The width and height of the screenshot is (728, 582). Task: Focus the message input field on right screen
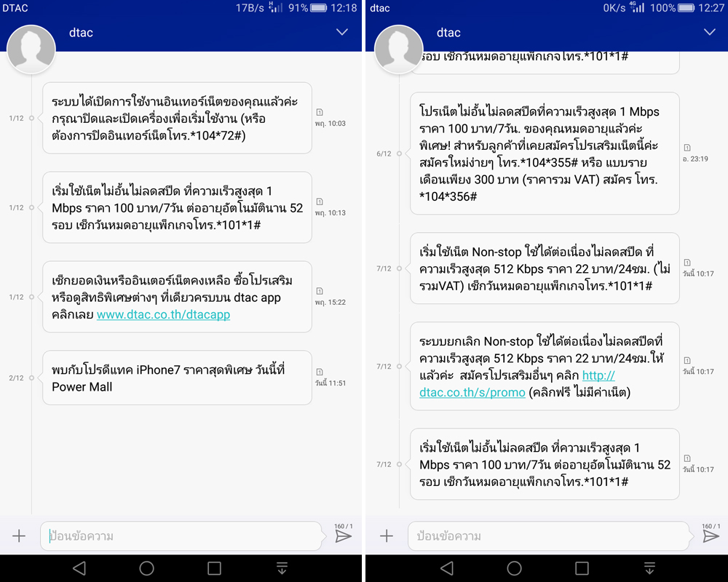[x=548, y=536]
